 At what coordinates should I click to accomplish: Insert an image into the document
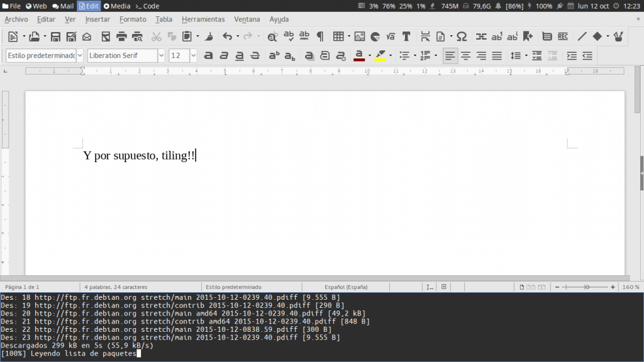tap(360, 36)
